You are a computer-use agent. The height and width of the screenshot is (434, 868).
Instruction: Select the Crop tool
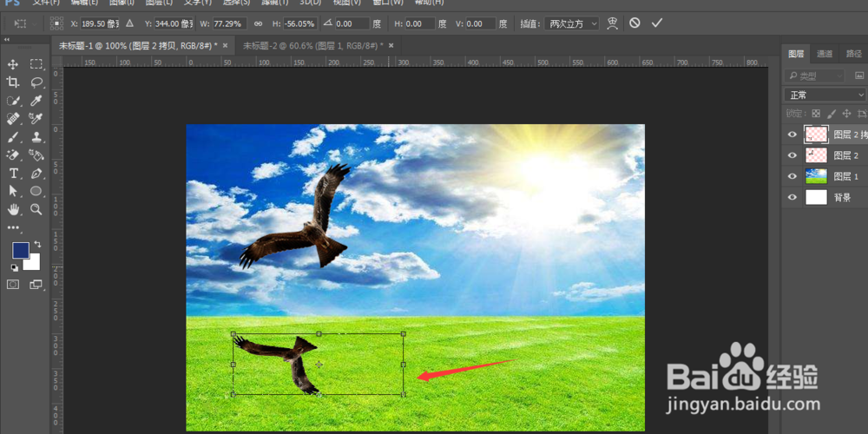pyautogui.click(x=13, y=82)
